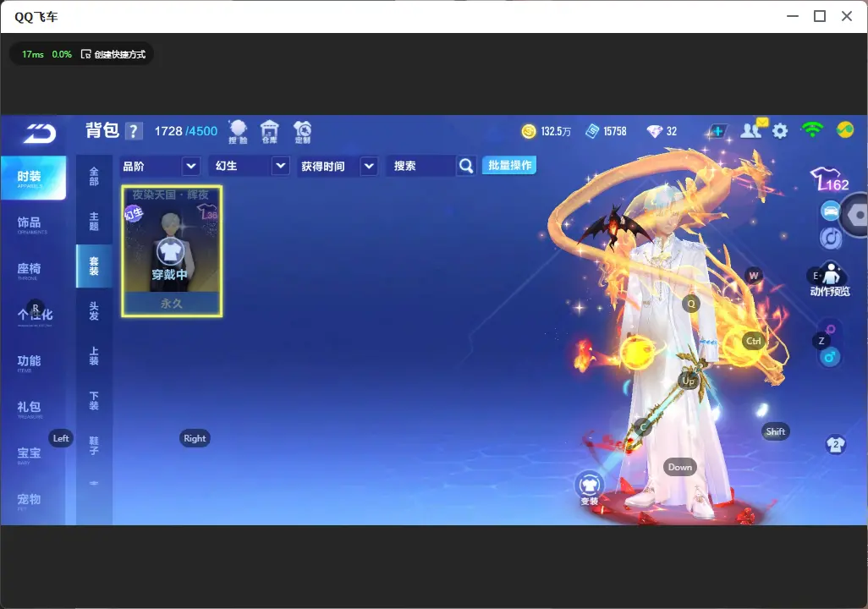
Task: Click the Right key overlay button
Action: [195, 438]
